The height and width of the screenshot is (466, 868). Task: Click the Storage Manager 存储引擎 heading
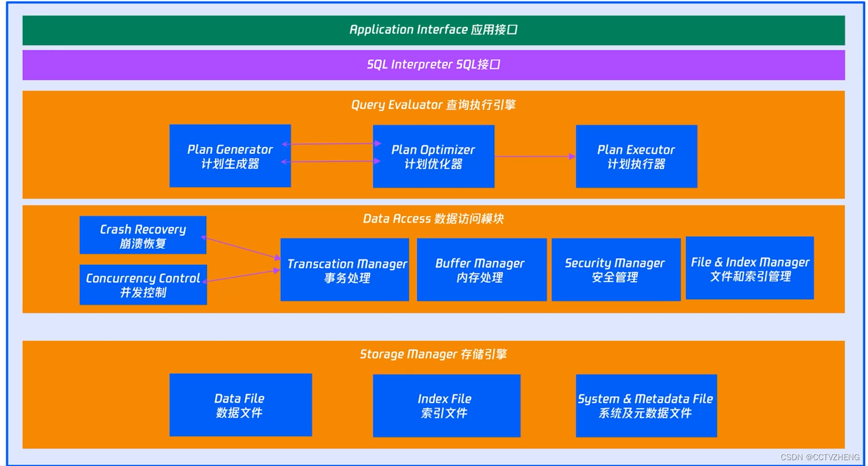(x=433, y=354)
